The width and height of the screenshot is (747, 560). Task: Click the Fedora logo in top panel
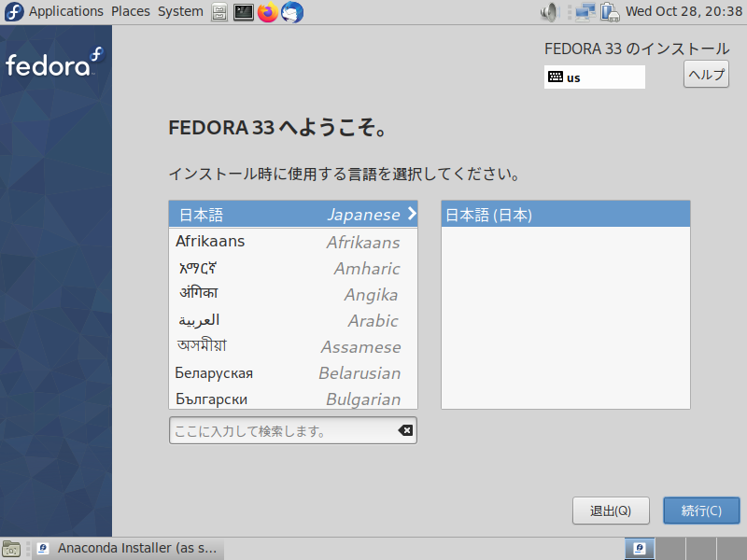point(14,12)
